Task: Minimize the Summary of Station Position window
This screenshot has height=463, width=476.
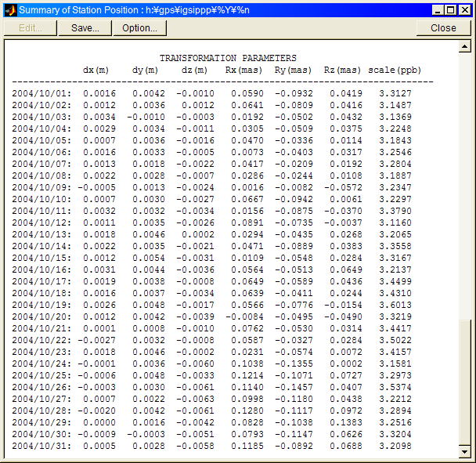Action: click(x=439, y=9)
